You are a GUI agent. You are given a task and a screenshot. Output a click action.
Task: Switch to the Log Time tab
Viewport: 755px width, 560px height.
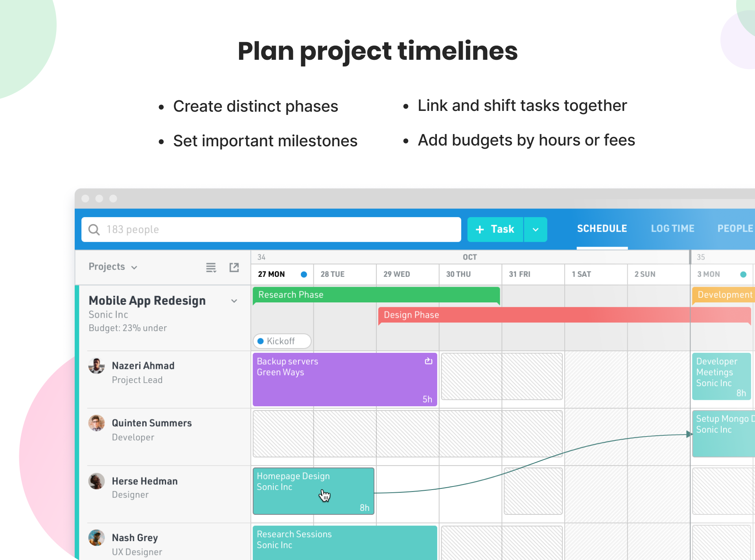click(672, 228)
